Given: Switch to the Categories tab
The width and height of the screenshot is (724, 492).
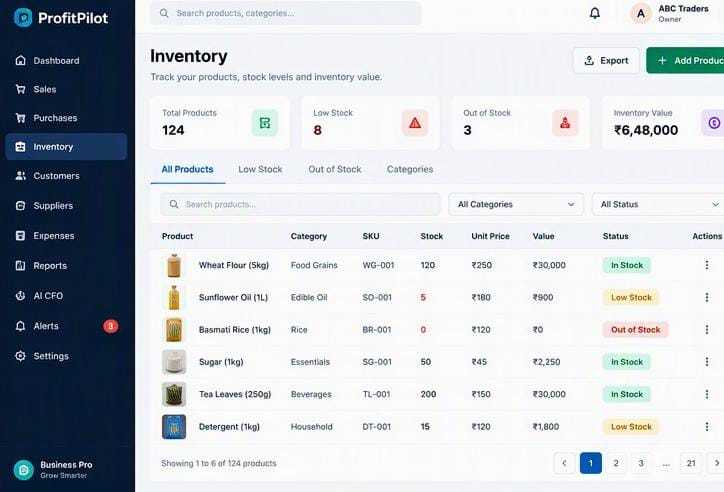Looking at the screenshot, I should coord(410,169).
